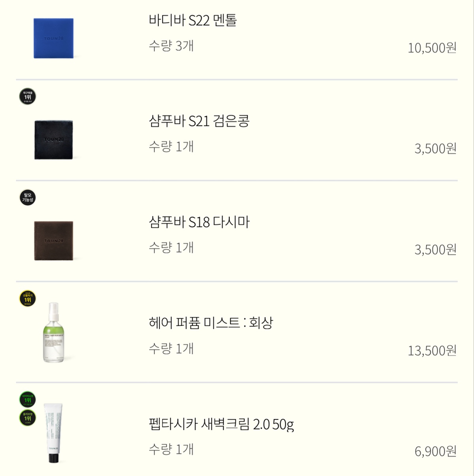Click the 10,500원 price

point(432,48)
